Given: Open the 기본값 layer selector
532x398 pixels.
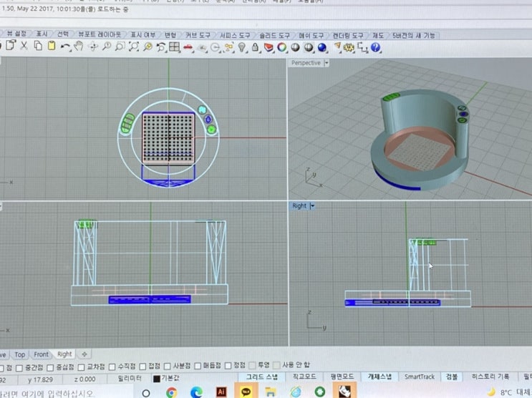Looking at the screenshot, I should click(x=170, y=378).
